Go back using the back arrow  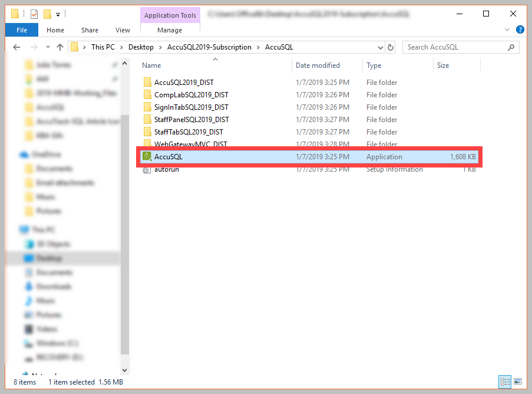point(16,47)
